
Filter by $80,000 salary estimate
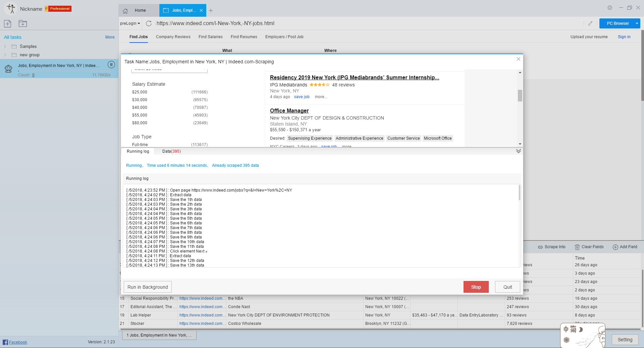[140, 123]
